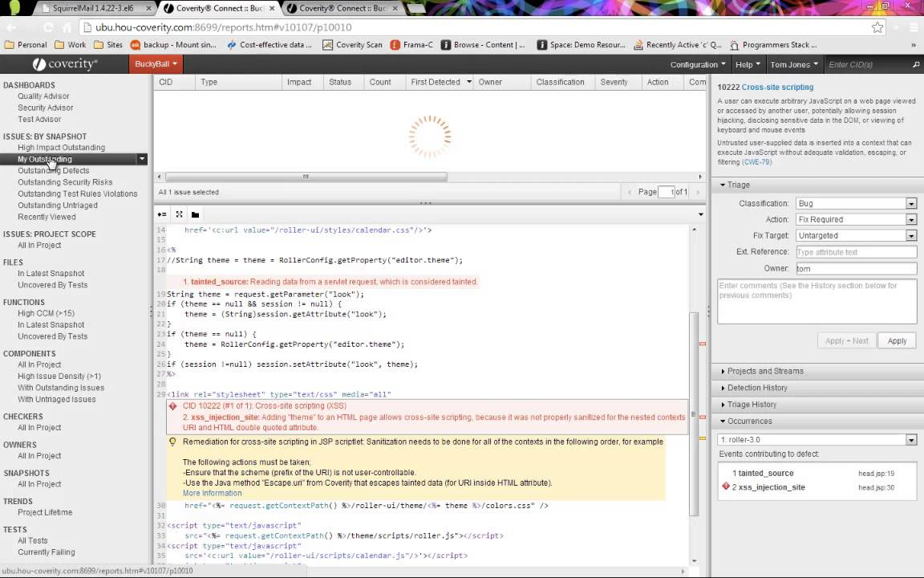Screen dimensions: 924x578
Task: Open the Space: Demo Resour... bookmark
Action: [x=581, y=45]
